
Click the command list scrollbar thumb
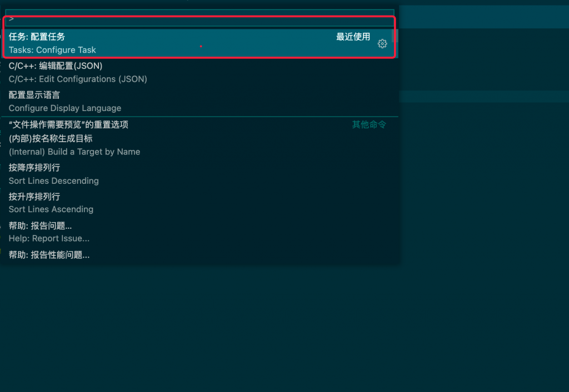pyautogui.click(x=395, y=37)
